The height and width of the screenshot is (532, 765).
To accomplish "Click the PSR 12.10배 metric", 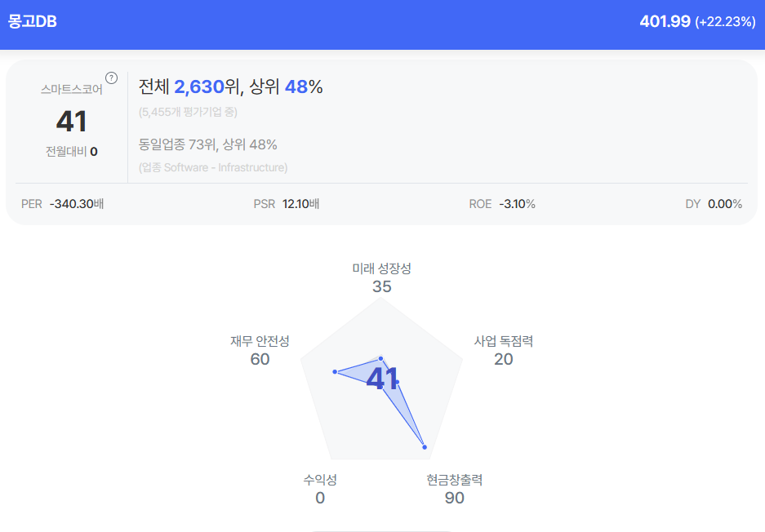I will point(286,204).
